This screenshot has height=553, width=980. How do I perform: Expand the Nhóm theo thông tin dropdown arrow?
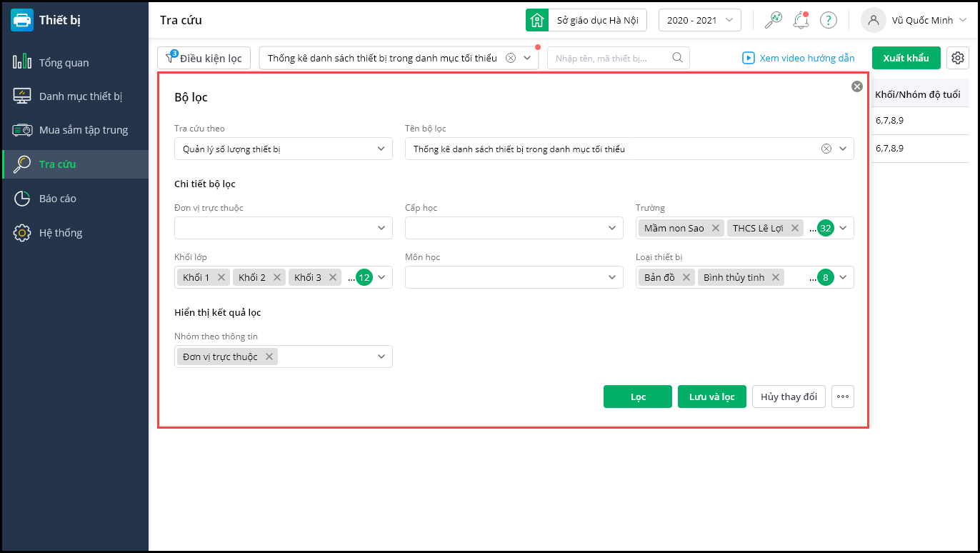pos(381,357)
